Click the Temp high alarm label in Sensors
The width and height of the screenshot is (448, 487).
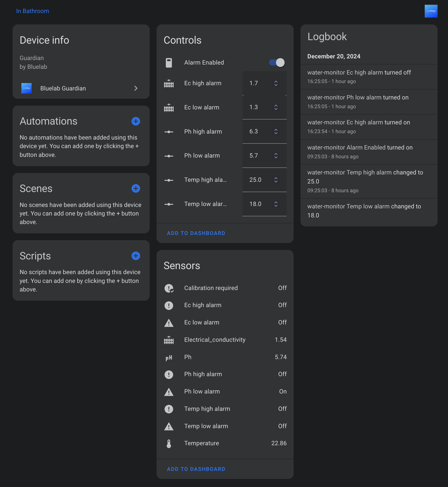tap(207, 409)
